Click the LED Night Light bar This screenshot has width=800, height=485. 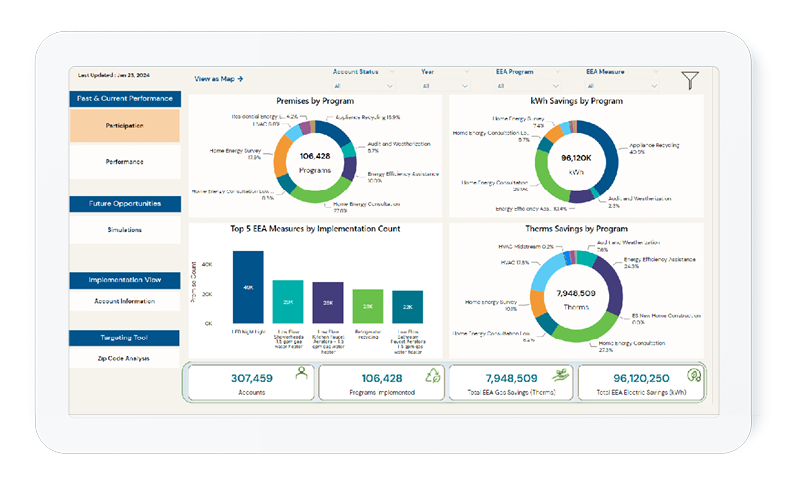248,287
